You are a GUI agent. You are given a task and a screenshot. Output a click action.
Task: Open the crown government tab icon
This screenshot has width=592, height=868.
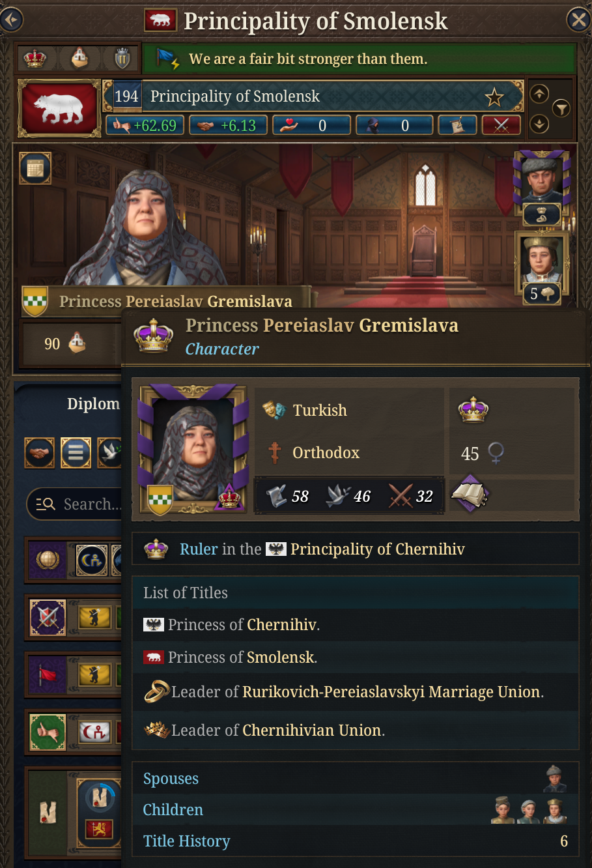point(35,59)
